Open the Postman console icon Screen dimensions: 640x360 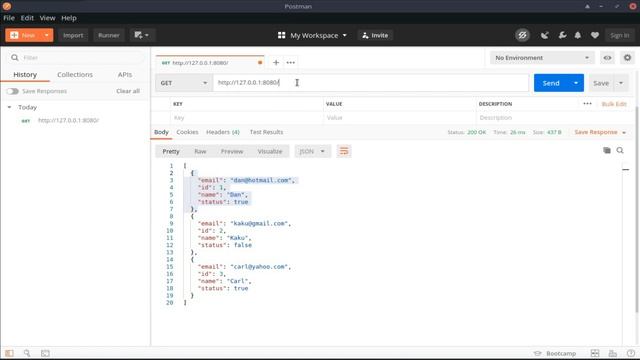click(45, 353)
